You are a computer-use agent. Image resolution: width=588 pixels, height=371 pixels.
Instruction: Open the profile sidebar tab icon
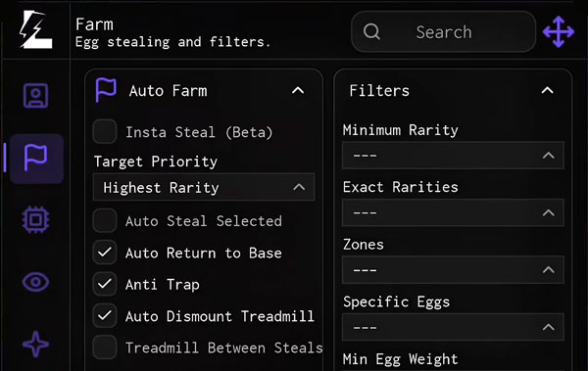pyautogui.click(x=35, y=96)
